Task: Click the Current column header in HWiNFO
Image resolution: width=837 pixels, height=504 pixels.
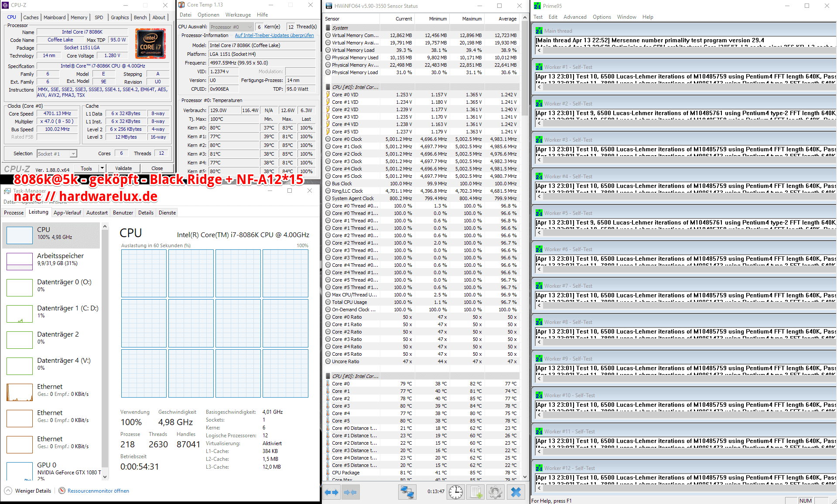Action: (397, 19)
